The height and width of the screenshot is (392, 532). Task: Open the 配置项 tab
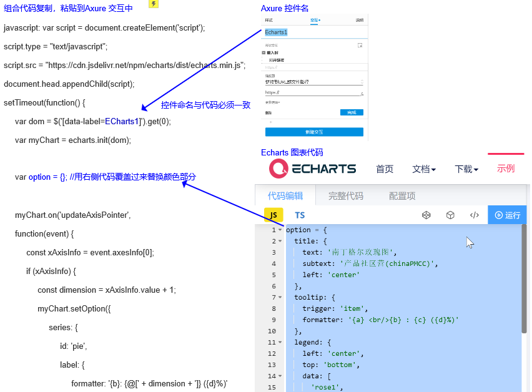(402, 195)
